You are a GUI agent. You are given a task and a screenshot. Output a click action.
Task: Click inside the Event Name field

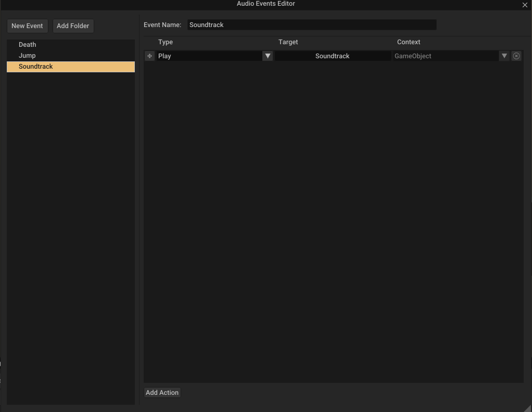coord(312,24)
